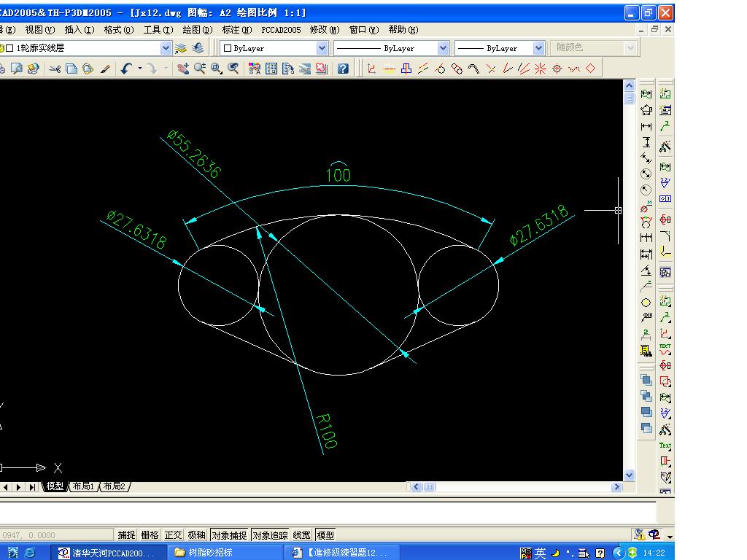The image size is (747, 560).
Task: Select the vertical dimension tool in right toolbar
Action: point(646,142)
